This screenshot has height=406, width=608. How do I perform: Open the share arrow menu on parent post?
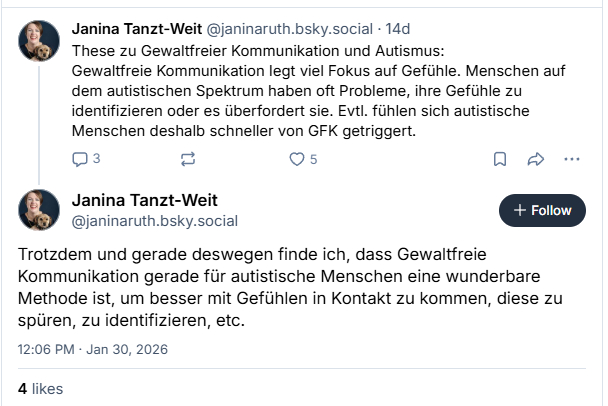pos(535,159)
